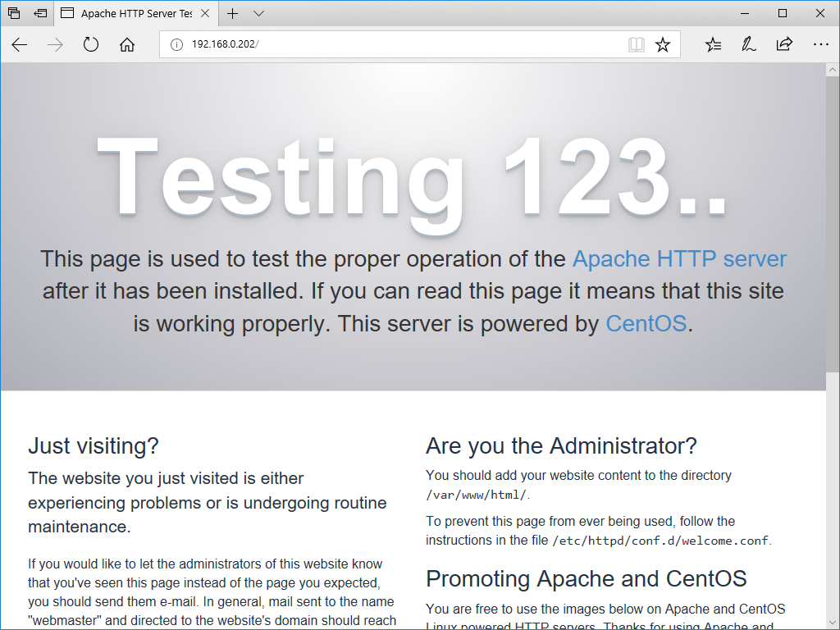Go forward with the forward arrow
The height and width of the screenshot is (630, 840).
(x=55, y=44)
